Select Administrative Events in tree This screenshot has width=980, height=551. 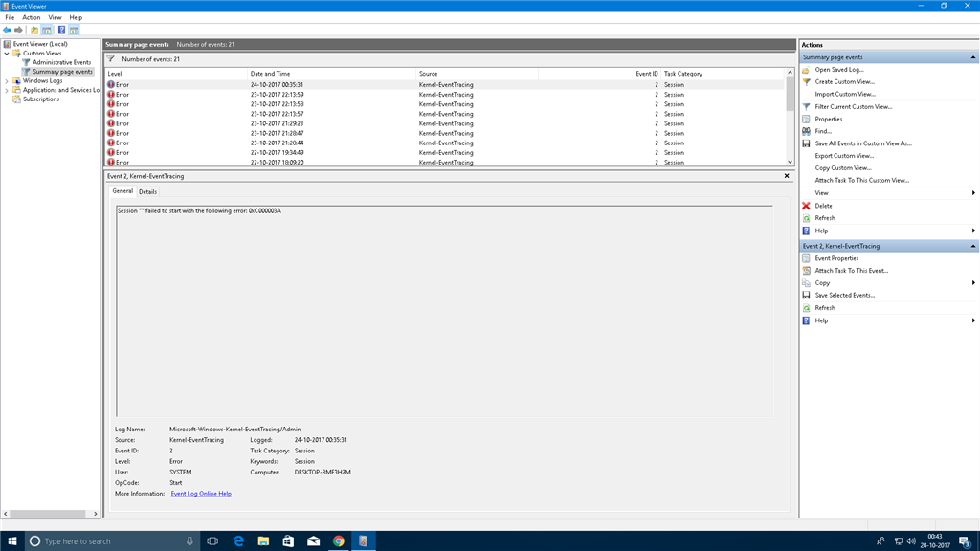[x=61, y=62]
